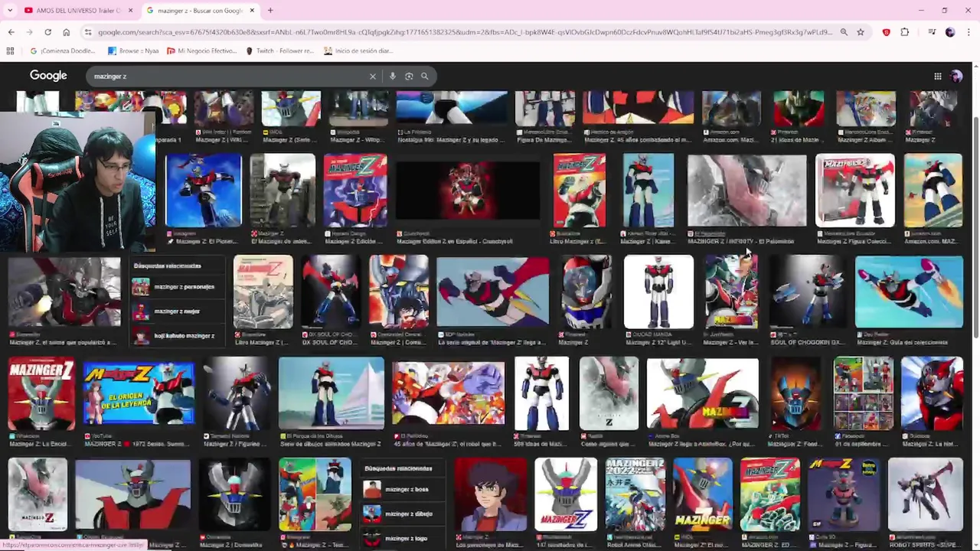Open the Koji Kabuto character portrait thumbnail
The width and height of the screenshot is (980, 551).
pyautogui.click(x=491, y=494)
